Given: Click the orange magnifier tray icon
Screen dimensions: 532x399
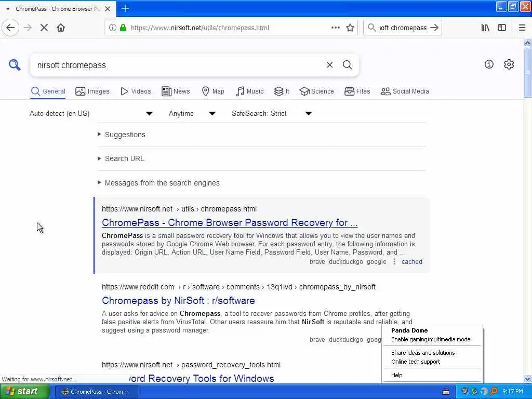Looking at the screenshot, I should click(494, 392).
